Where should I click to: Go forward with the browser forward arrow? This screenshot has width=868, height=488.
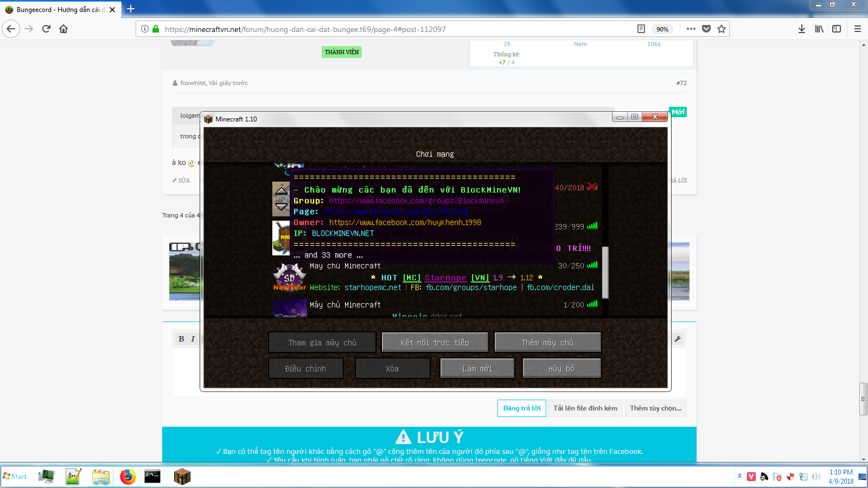[29, 29]
